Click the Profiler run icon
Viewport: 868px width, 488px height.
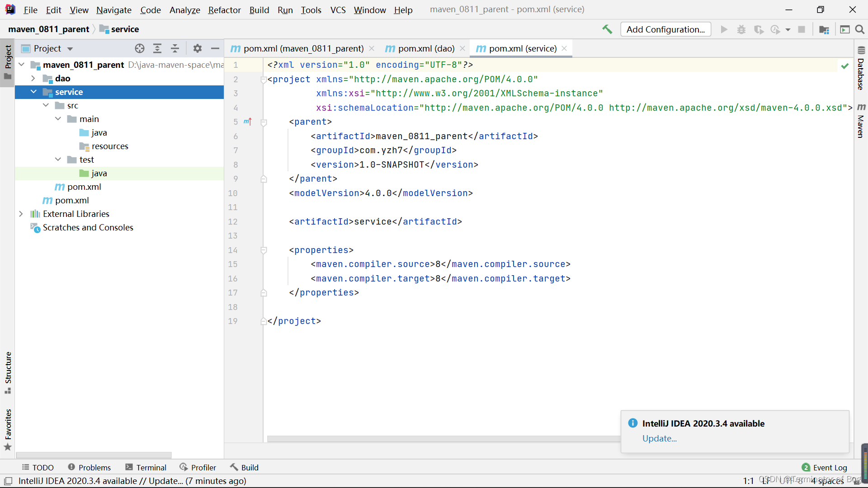(x=775, y=29)
